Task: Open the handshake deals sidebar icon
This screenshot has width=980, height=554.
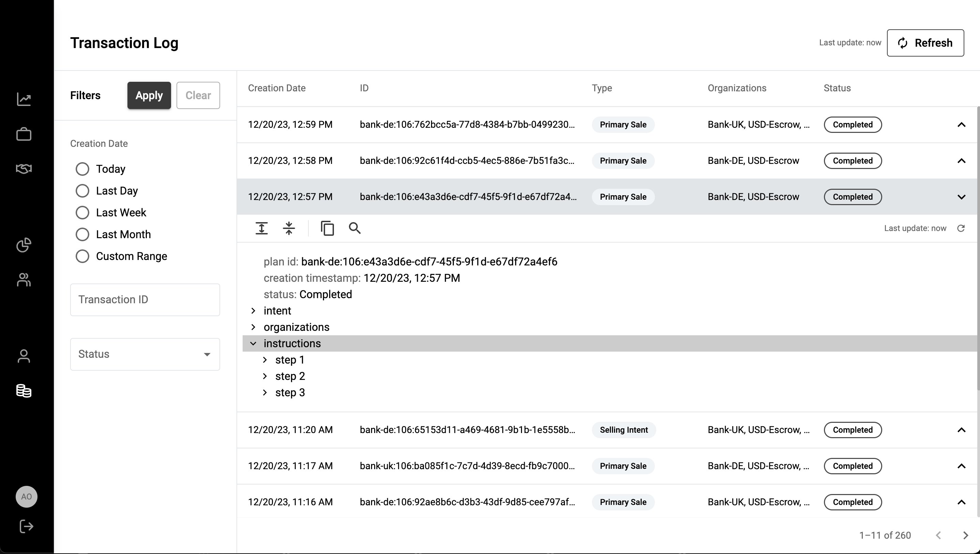Action: (x=24, y=169)
